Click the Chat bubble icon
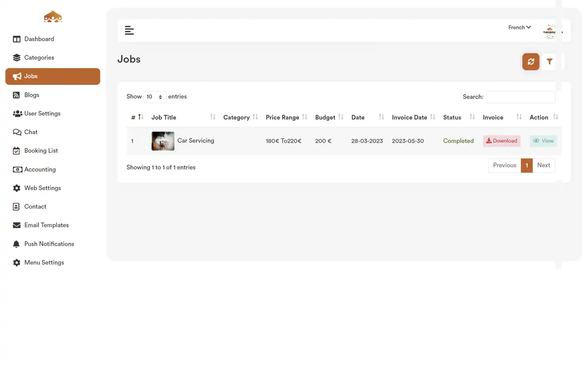Viewport: 588px width, 365px height. click(x=17, y=132)
